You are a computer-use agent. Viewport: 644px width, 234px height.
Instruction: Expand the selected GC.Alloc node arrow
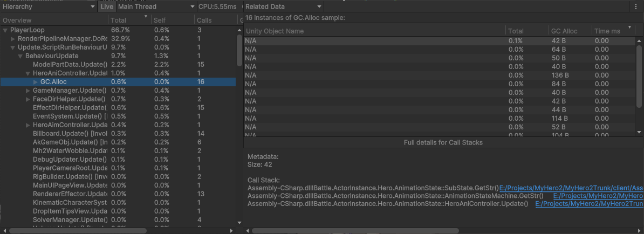tap(36, 82)
